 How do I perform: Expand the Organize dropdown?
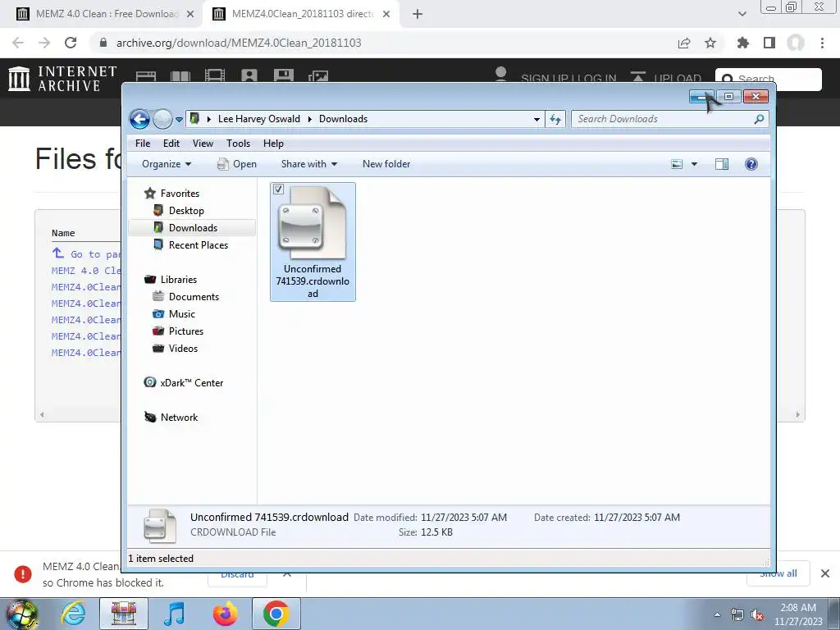(166, 164)
